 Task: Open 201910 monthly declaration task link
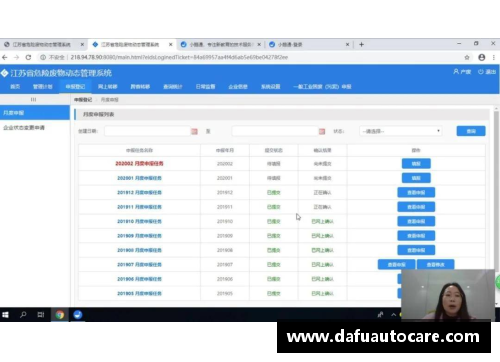point(139,221)
